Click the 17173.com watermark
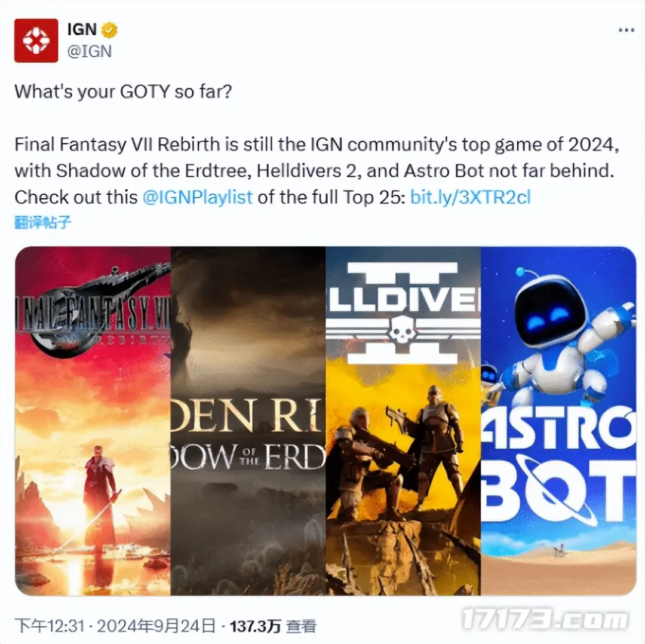Image resolution: width=645 pixels, height=644 pixels. click(545, 620)
